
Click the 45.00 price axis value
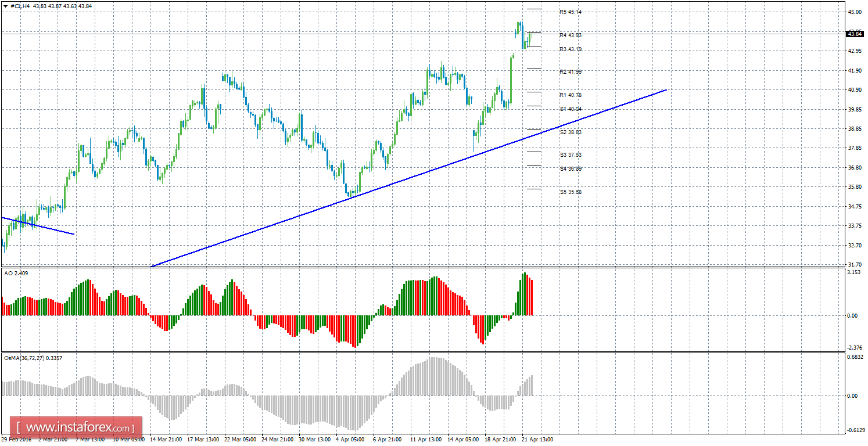click(855, 12)
